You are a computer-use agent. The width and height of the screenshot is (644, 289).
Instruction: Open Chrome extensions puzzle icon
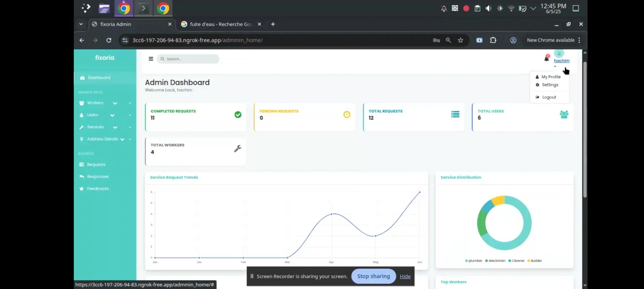[493, 40]
